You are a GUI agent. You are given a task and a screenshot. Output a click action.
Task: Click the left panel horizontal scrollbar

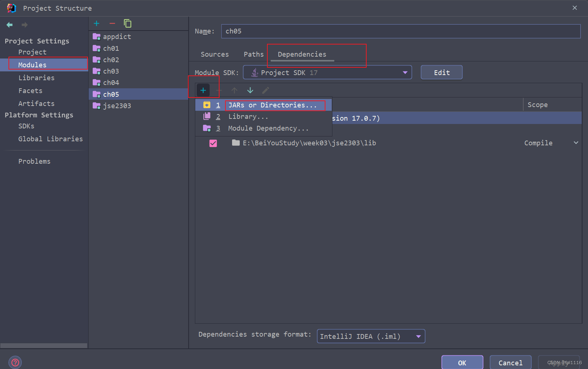[x=44, y=345]
